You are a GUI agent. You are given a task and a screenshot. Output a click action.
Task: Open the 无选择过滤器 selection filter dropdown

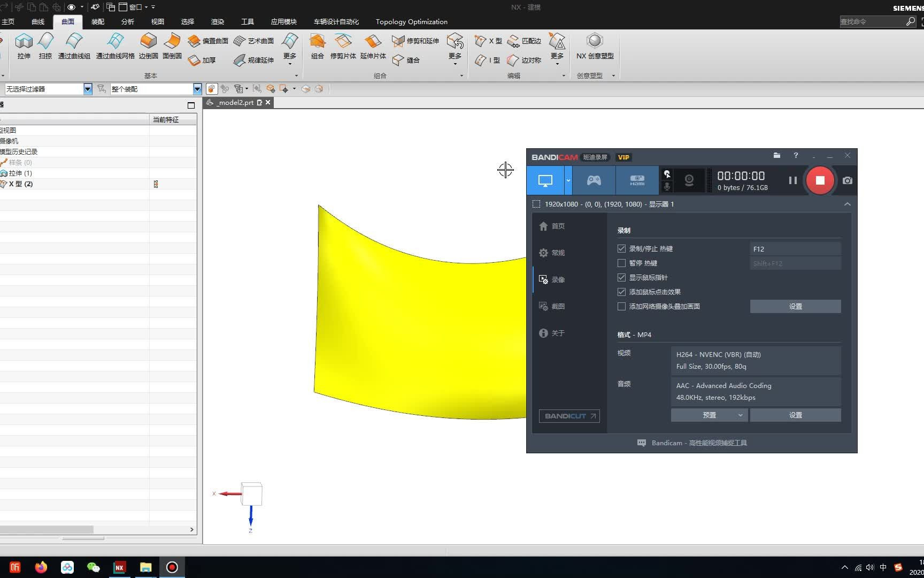(x=88, y=89)
